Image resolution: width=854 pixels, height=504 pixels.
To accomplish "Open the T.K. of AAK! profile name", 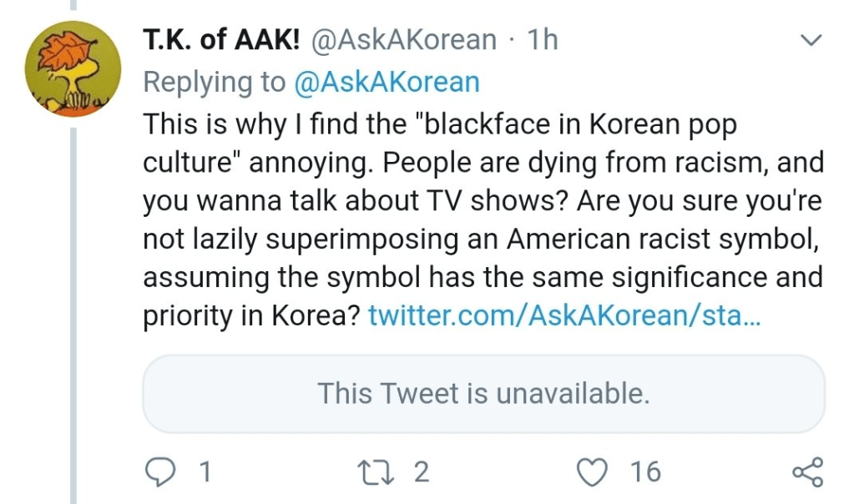I will click(221, 40).
